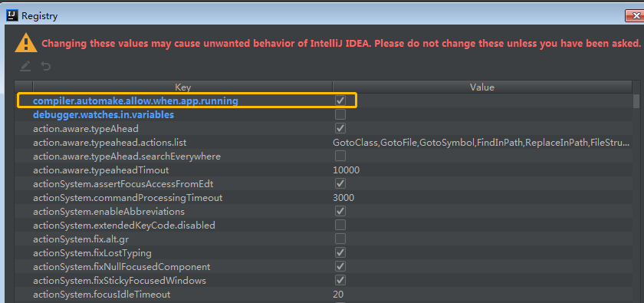Click the 3000 value cell
This screenshot has height=303, width=644.
coord(343,198)
